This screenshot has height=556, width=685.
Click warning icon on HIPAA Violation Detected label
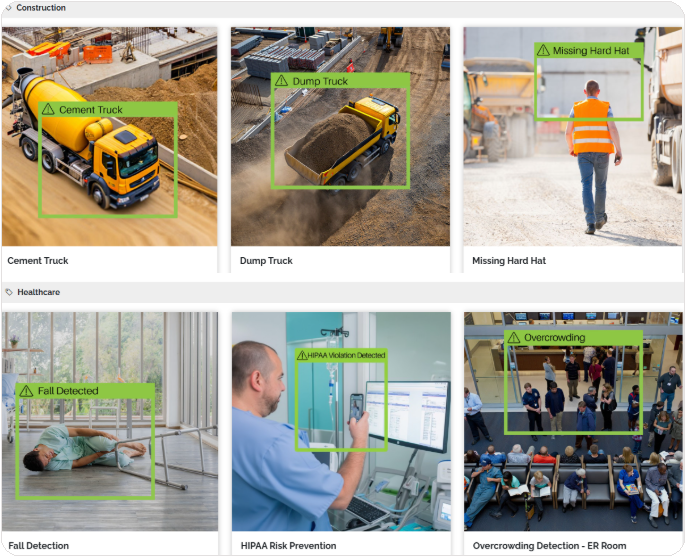pos(302,355)
